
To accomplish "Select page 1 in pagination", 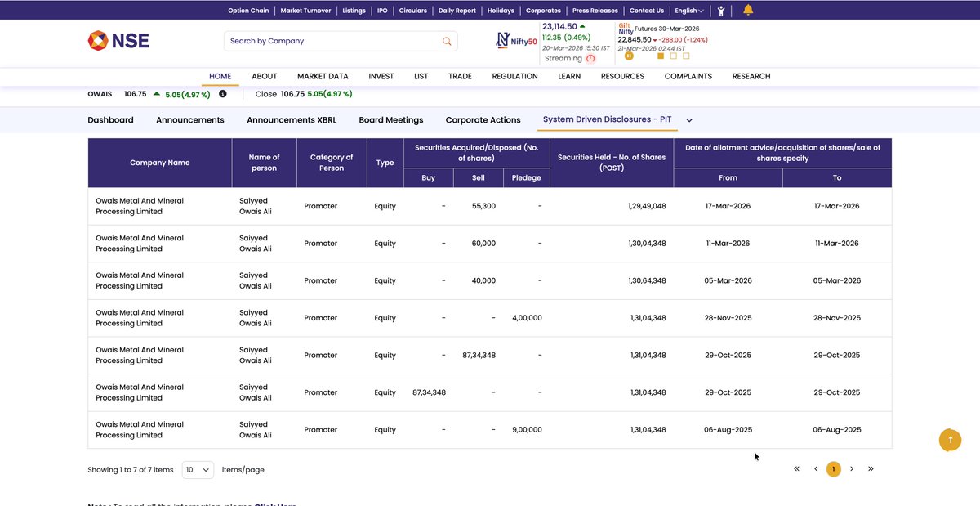I will click(x=833, y=469).
